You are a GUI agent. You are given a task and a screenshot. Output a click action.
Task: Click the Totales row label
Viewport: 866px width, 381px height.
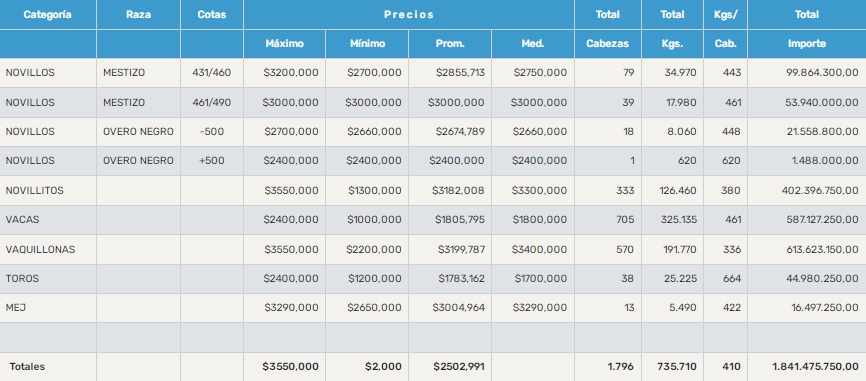(x=27, y=367)
